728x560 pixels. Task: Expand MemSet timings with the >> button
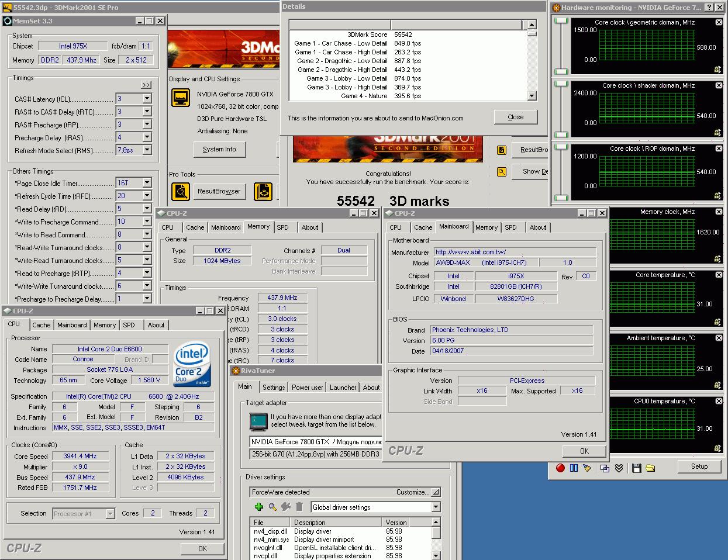[x=146, y=85]
